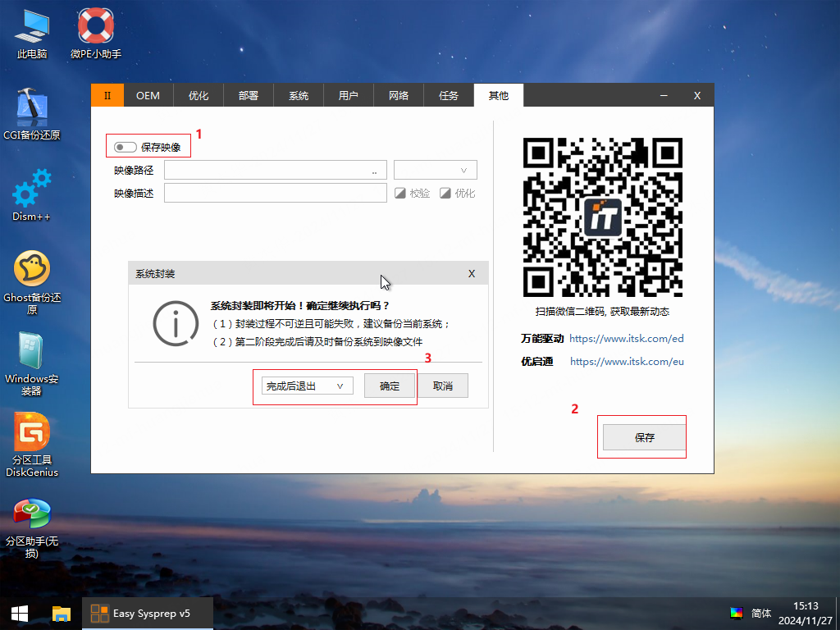This screenshot has width=840, height=630.
Task: Expand the 完成后退出 dropdown
Action: tap(307, 386)
